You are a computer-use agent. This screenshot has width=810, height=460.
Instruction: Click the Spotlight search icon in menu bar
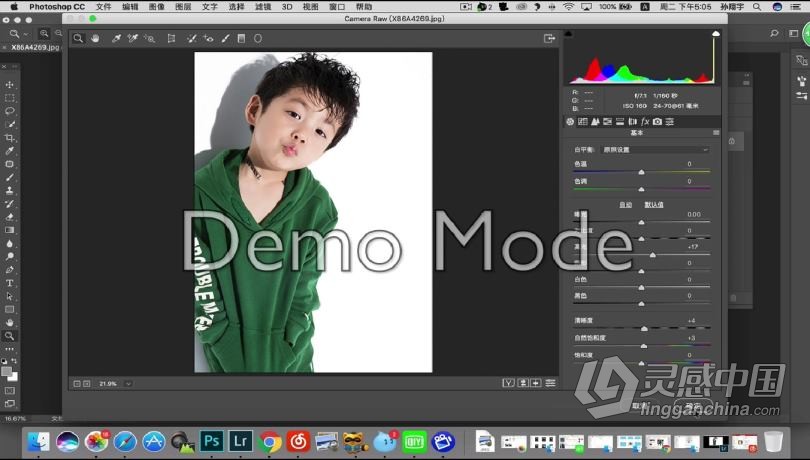(757, 7)
